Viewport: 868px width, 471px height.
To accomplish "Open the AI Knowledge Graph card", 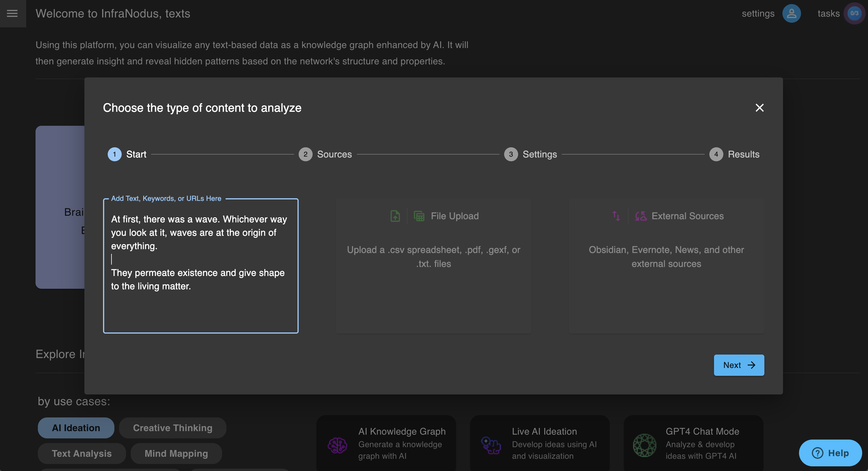I will (x=386, y=443).
